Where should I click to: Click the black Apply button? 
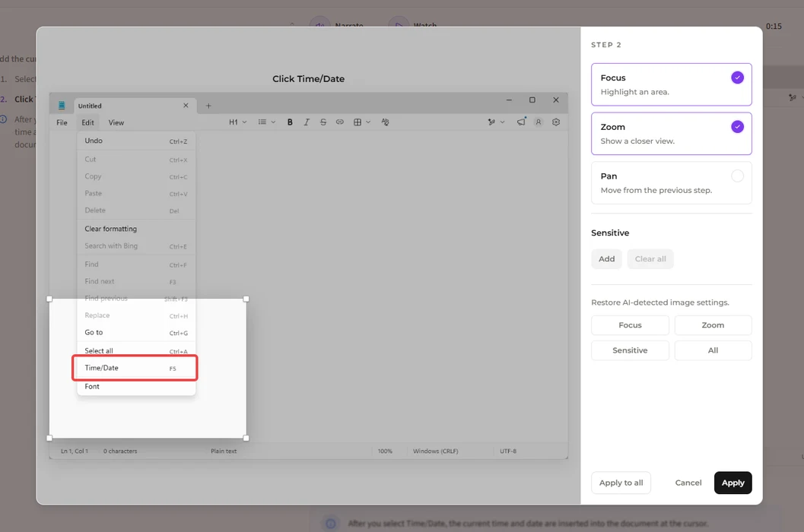(732, 483)
